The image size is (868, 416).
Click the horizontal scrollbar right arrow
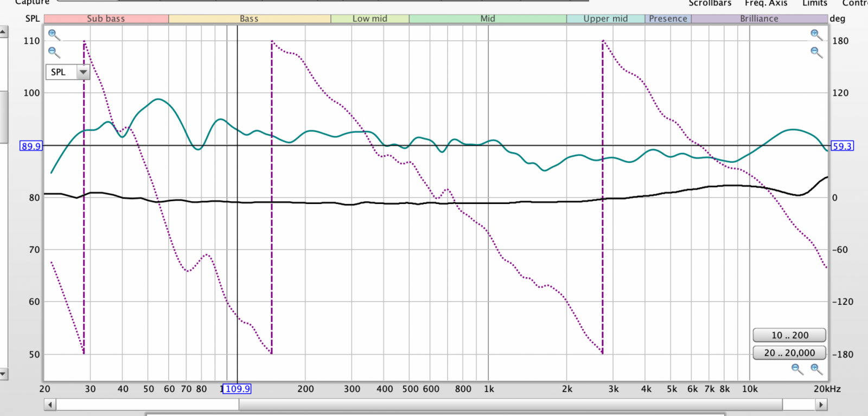pyautogui.click(x=821, y=405)
